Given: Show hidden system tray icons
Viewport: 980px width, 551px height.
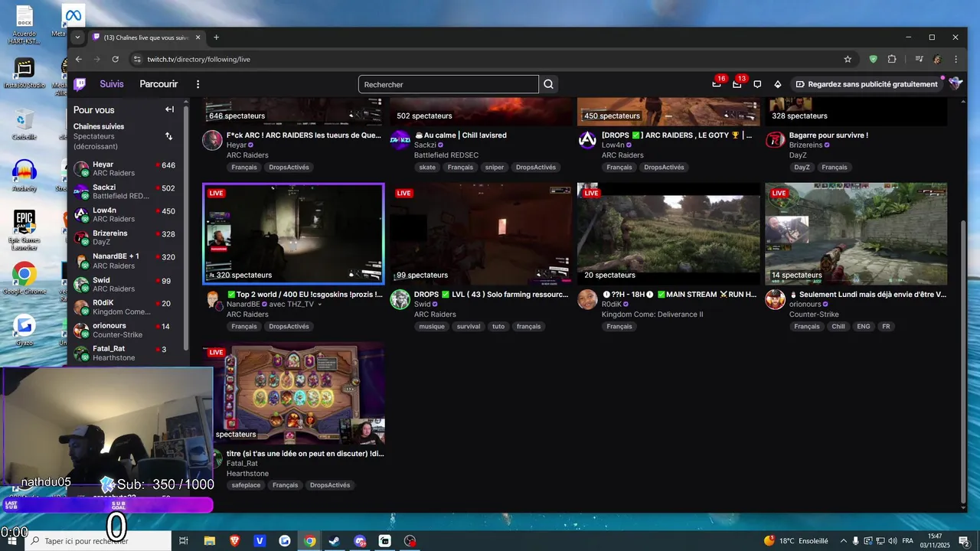Looking at the screenshot, I should (x=843, y=541).
